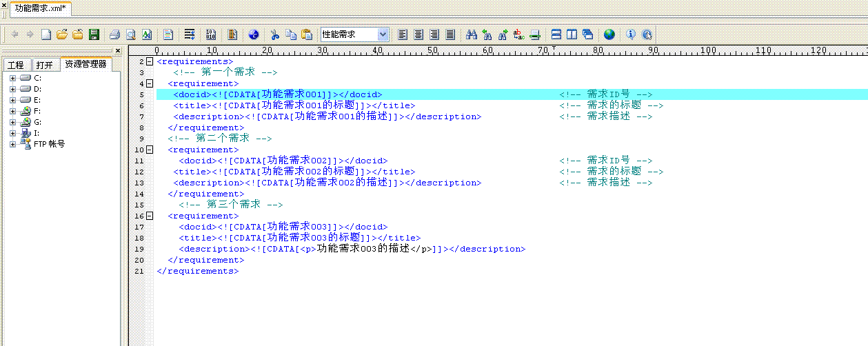The image size is (868, 346).
Task: Collapse the root requirements node on line 2
Action: point(150,61)
